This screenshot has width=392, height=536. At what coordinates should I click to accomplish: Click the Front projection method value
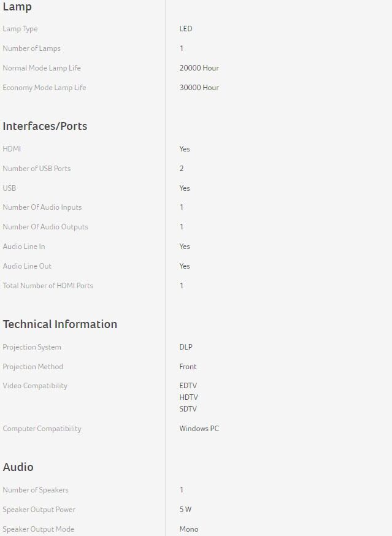(188, 367)
